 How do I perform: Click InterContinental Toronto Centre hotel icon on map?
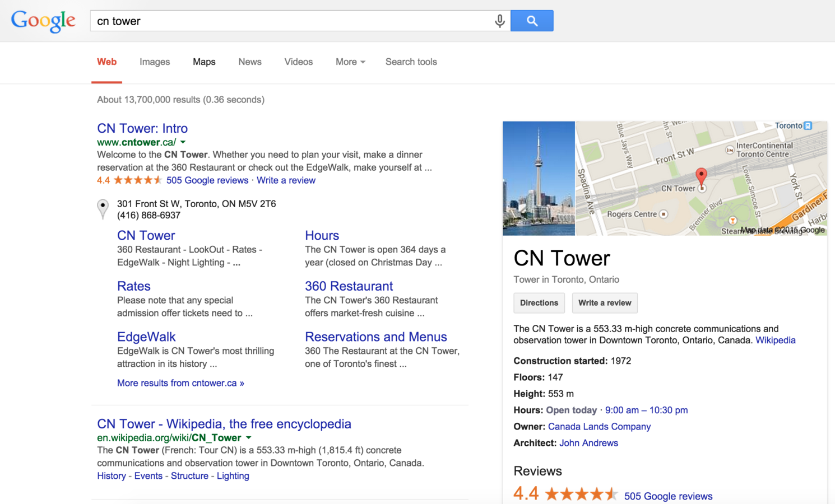[x=729, y=150]
